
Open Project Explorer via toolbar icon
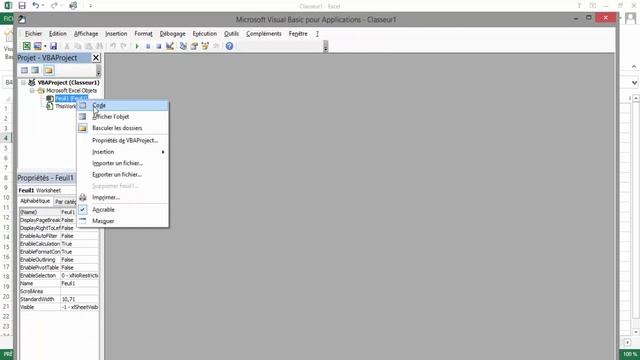(183, 46)
